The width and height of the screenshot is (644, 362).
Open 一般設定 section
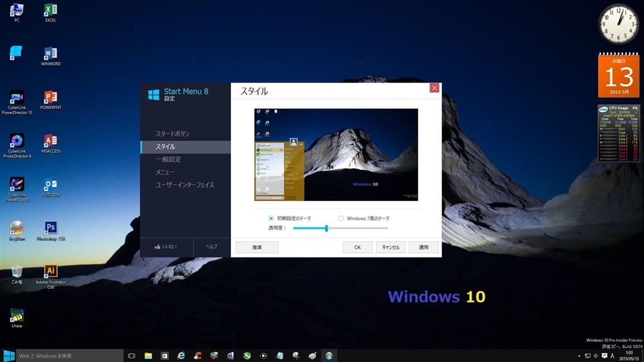pos(186,159)
